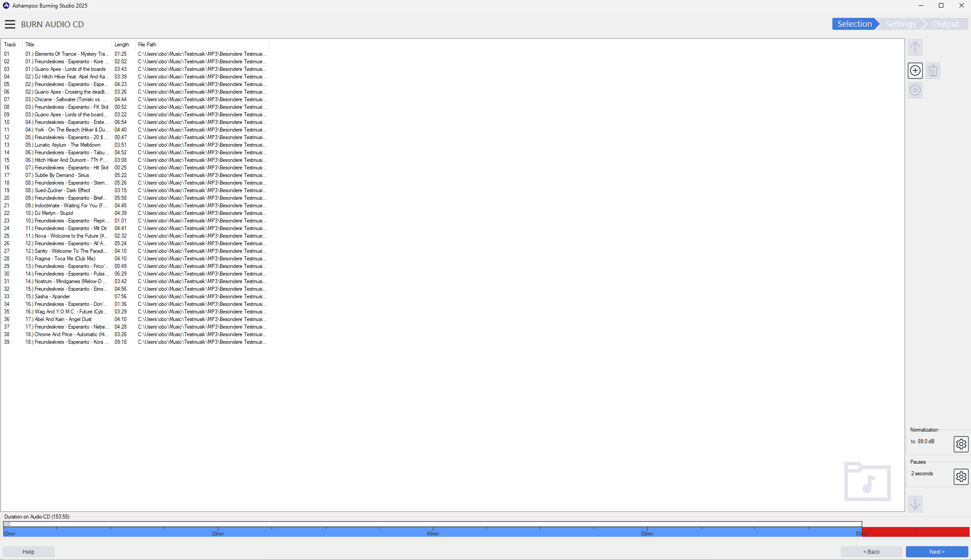This screenshot has height=560, width=971.
Task: Select track 35 Wag And Y.O.M.C. - Future
Action: point(135,312)
